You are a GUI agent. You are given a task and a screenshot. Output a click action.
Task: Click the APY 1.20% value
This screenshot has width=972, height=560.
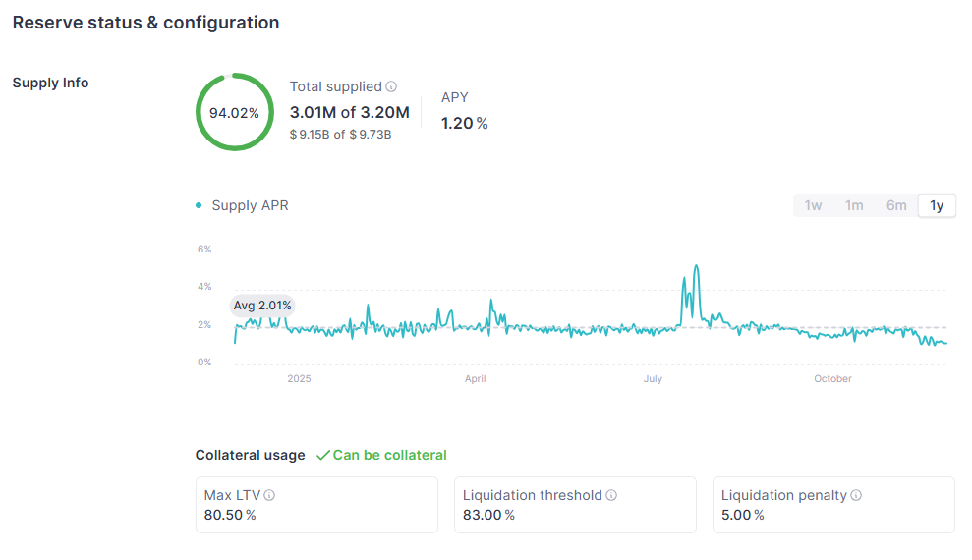[464, 123]
